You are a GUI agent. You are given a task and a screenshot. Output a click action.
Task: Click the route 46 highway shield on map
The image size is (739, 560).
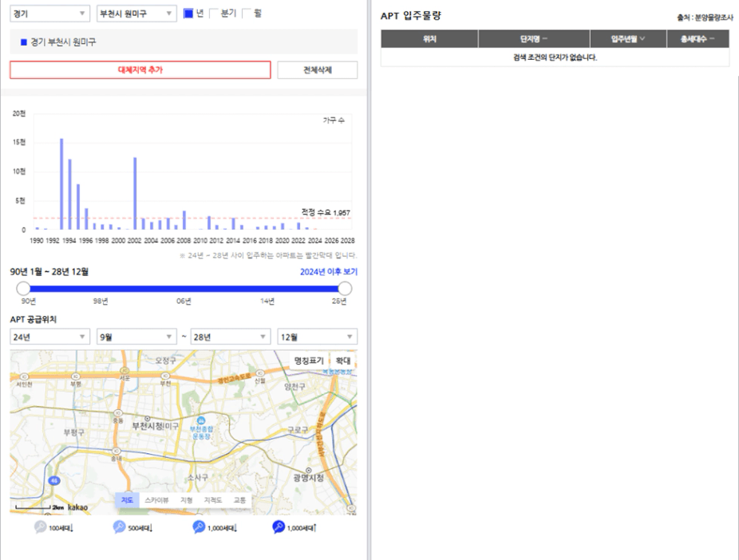click(54, 481)
